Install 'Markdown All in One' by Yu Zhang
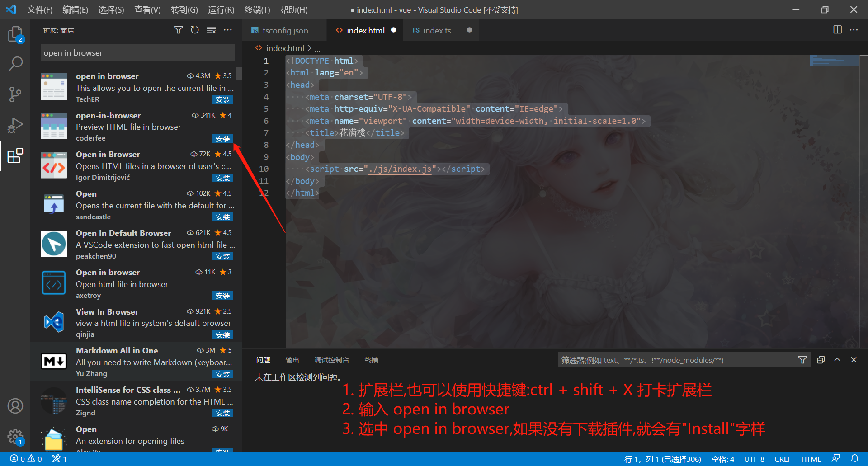Viewport: 868px width, 466px height. pos(222,374)
